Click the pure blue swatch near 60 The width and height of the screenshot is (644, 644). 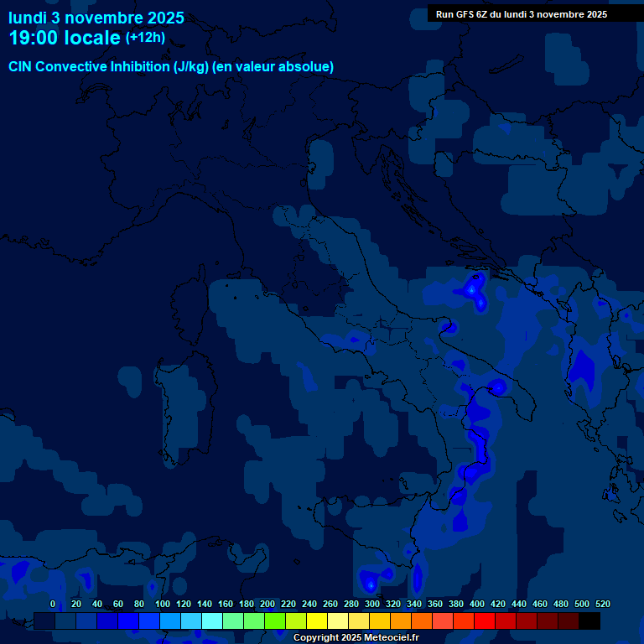coord(128,621)
